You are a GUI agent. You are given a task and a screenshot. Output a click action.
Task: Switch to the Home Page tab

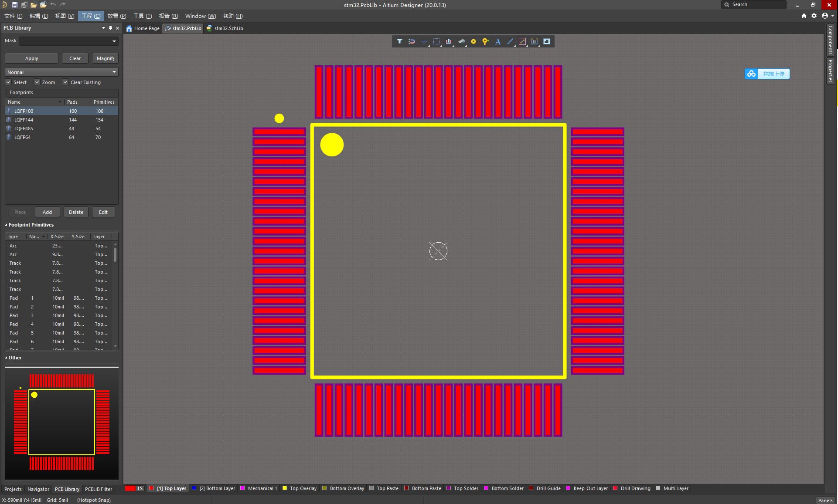click(x=143, y=28)
